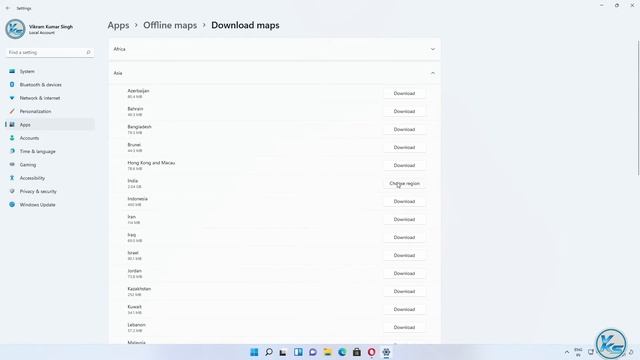This screenshot has height=360, width=640.
Task: Download the Israel map
Action: tap(404, 255)
